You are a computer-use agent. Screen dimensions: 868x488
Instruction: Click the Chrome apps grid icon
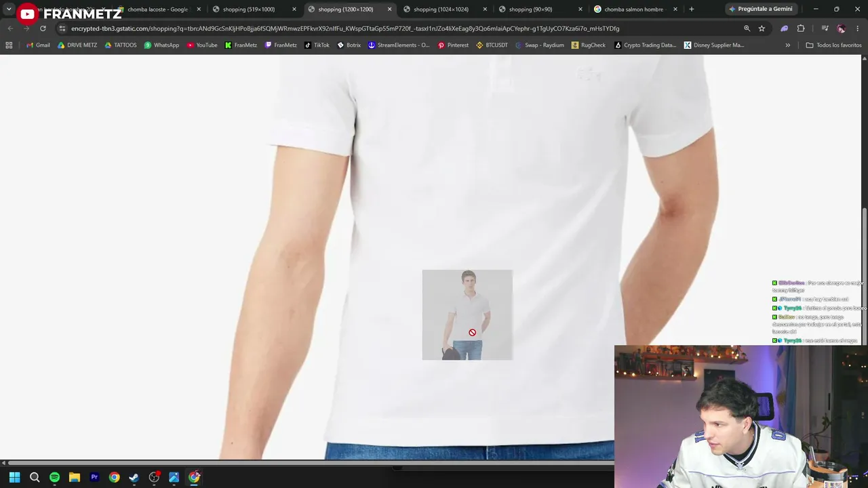point(9,45)
